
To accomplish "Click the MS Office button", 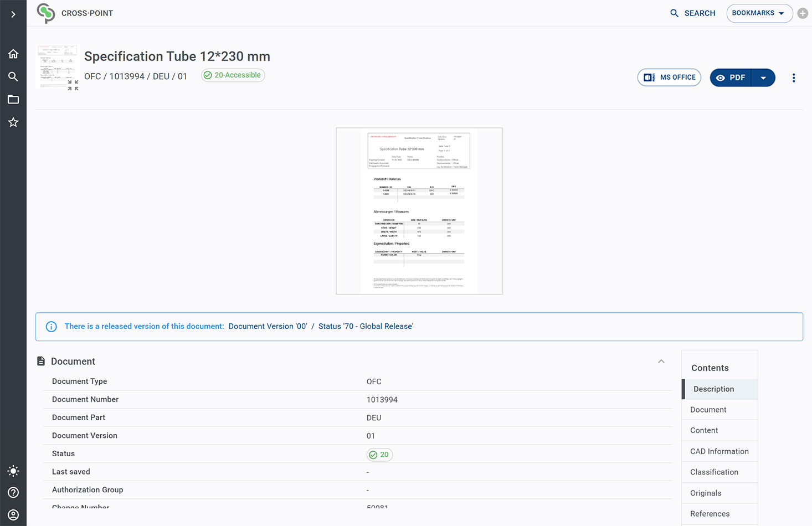I will (x=669, y=78).
